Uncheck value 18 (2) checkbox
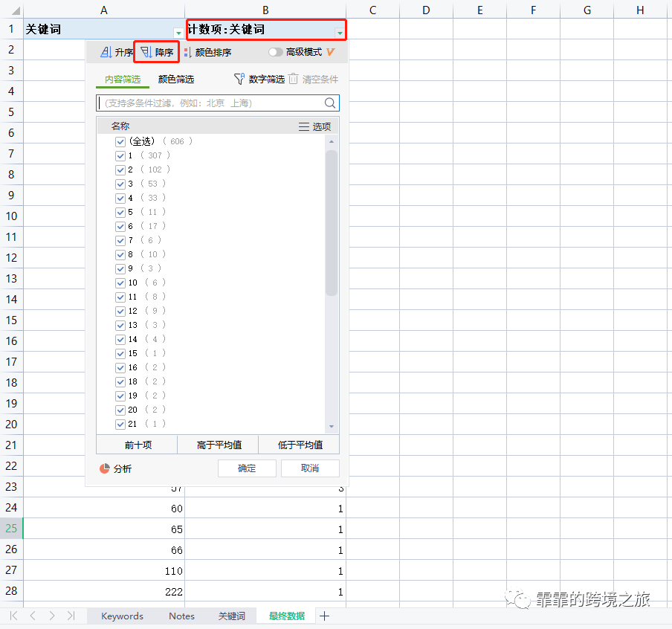Screen dimensions: 672x629 click(120, 381)
